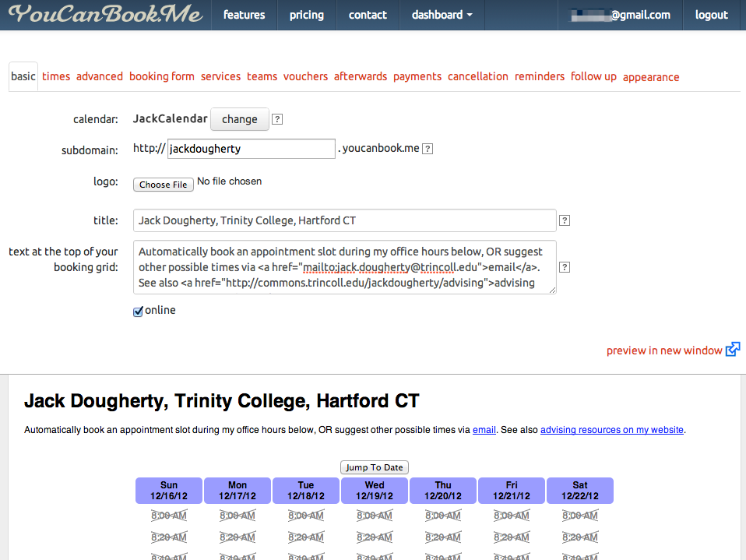
Task: Switch to the advanced tab
Action: [100, 76]
